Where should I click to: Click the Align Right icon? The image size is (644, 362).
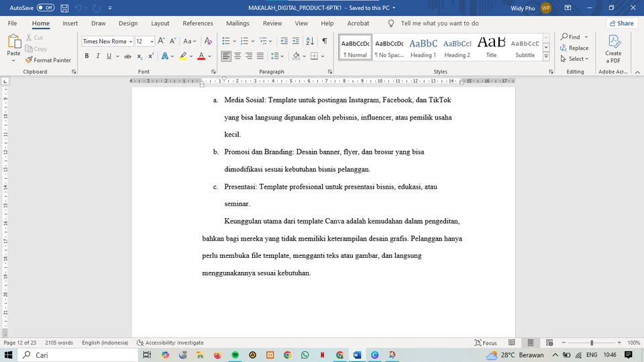point(249,56)
